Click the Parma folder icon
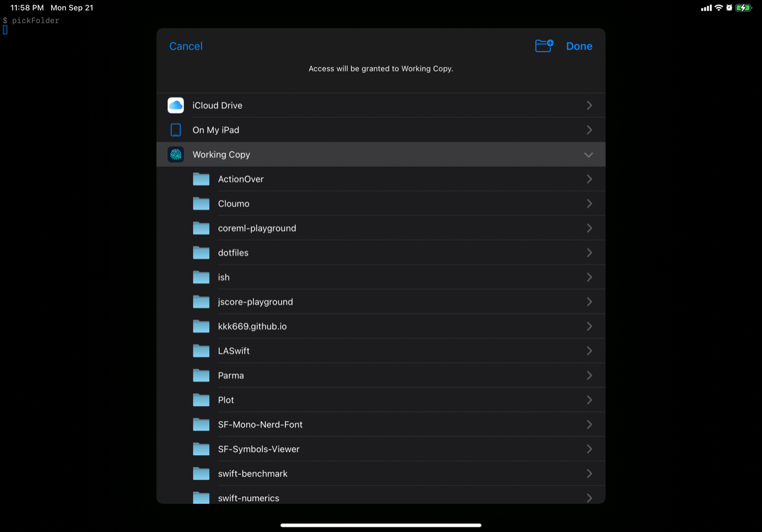Viewport: 762px width, 532px height. (x=201, y=376)
